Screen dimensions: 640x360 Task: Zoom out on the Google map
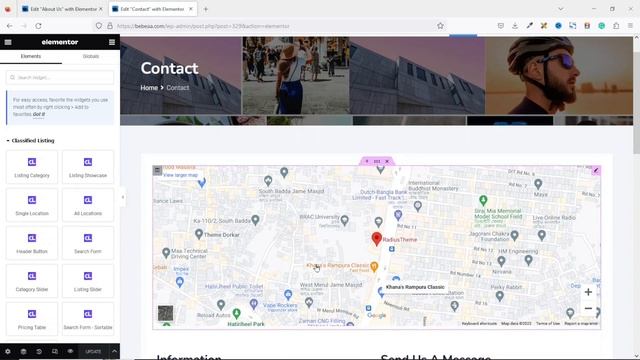588,309
